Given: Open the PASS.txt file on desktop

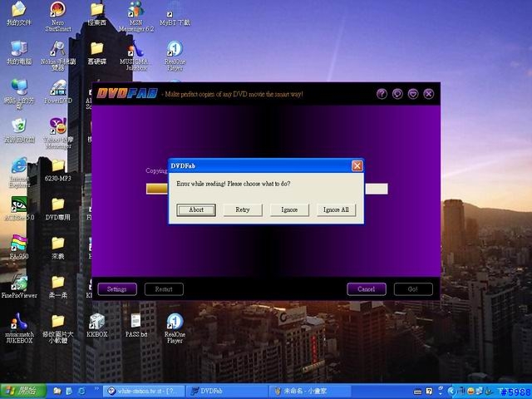Looking at the screenshot, I should pos(136,326).
